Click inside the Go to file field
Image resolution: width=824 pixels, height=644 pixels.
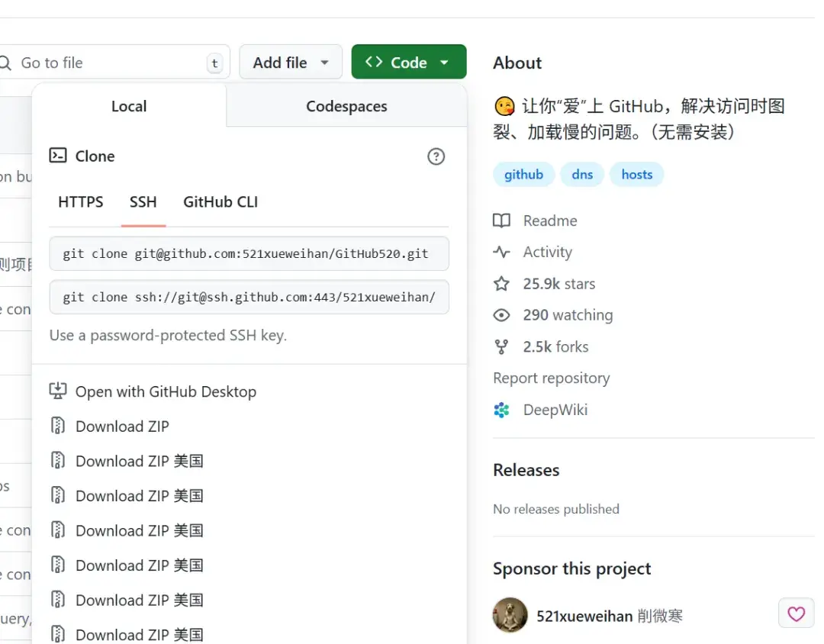point(107,62)
